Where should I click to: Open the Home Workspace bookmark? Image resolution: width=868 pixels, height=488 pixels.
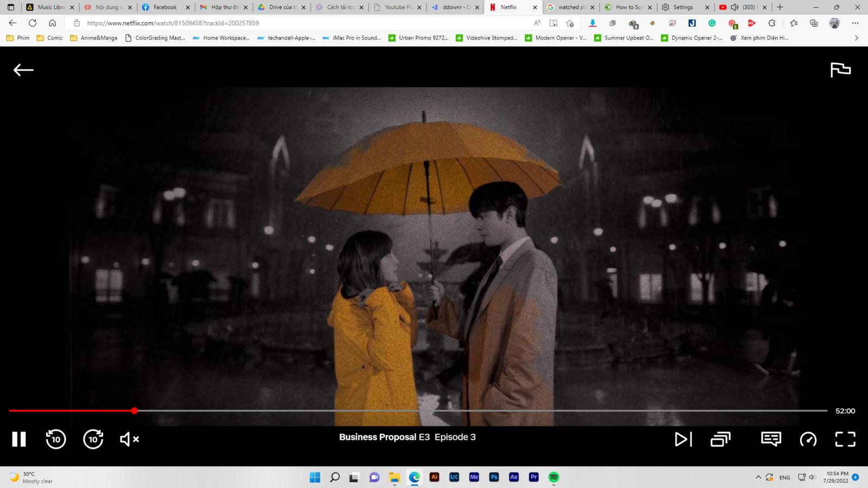pos(221,38)
